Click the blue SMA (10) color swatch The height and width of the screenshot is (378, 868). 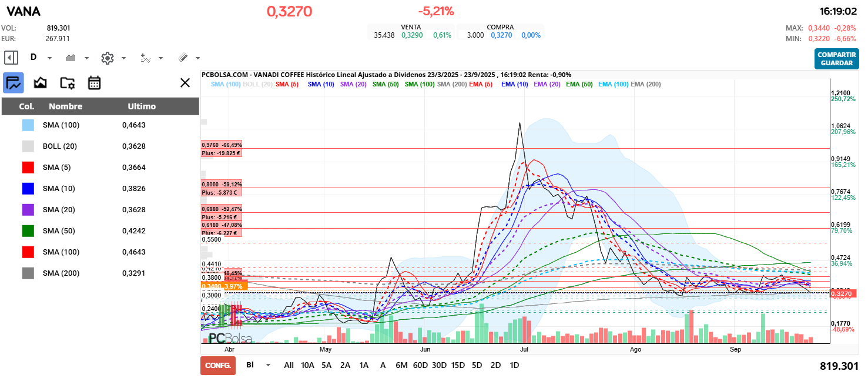coord(28,189)
